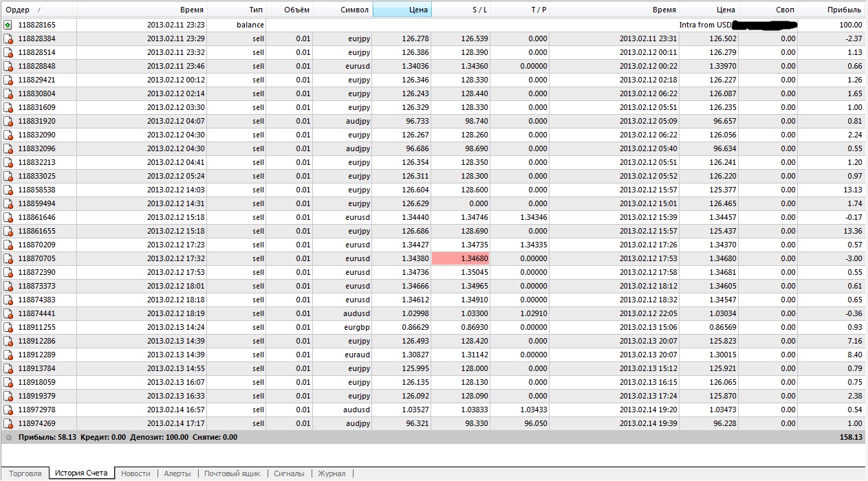Click the order icon for 118828384
The height and width of the screenshot is (481, 868).
coord(8,38)
